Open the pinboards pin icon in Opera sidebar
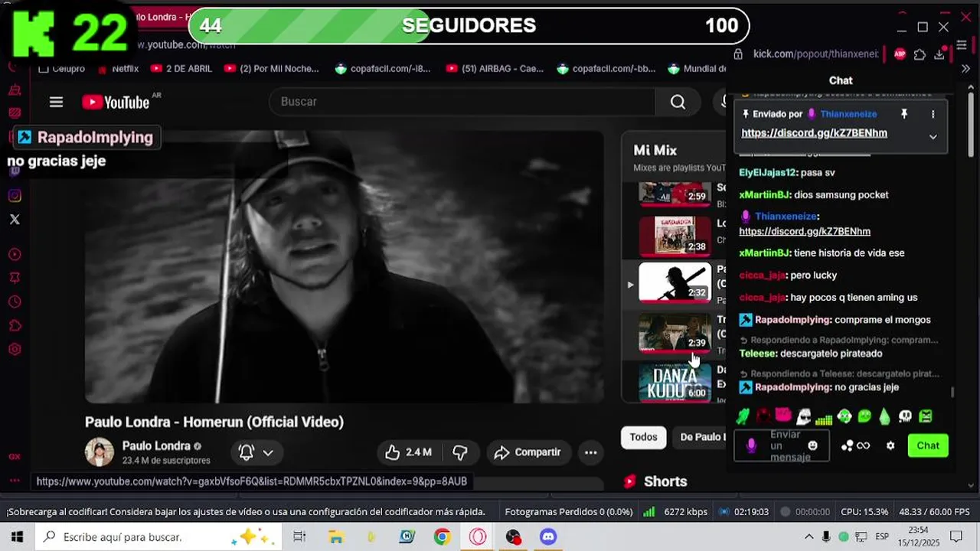Viewport: 980px width, 551px height. [x=15, y=278]
